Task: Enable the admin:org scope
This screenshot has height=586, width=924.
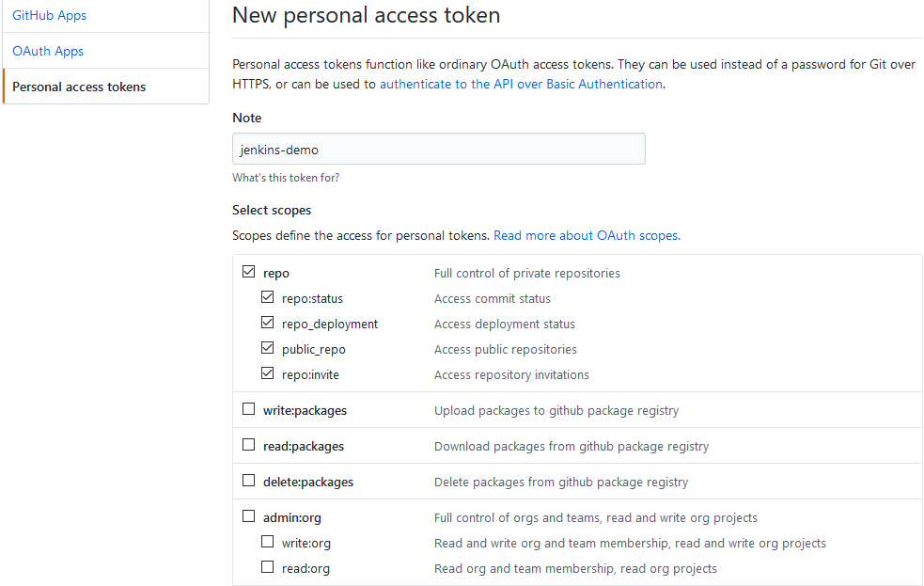Action: click(248, 516)
